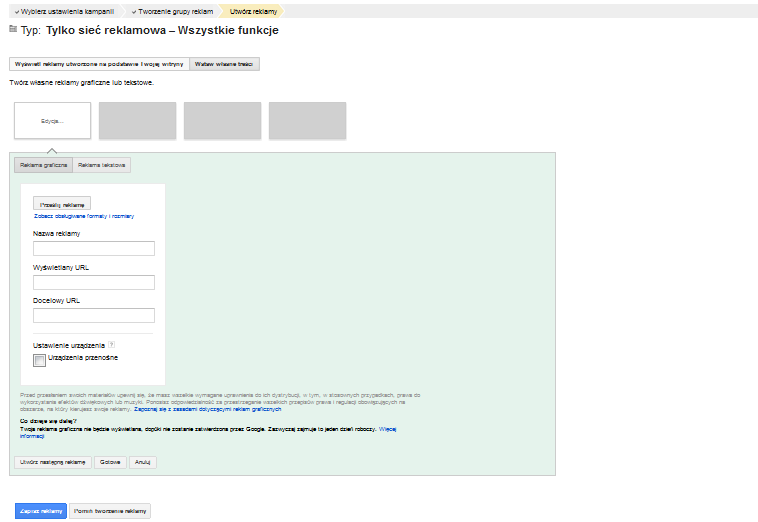Switch to the Reklama tekstowa tab
758x522 pixels.
(x=102, y=165)
